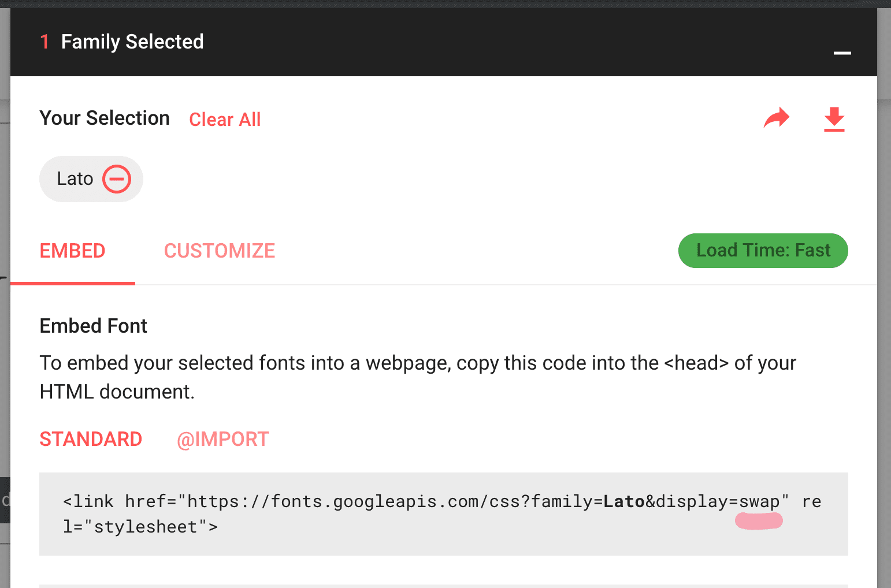Open the EMBED tab

tap(72, 250)
